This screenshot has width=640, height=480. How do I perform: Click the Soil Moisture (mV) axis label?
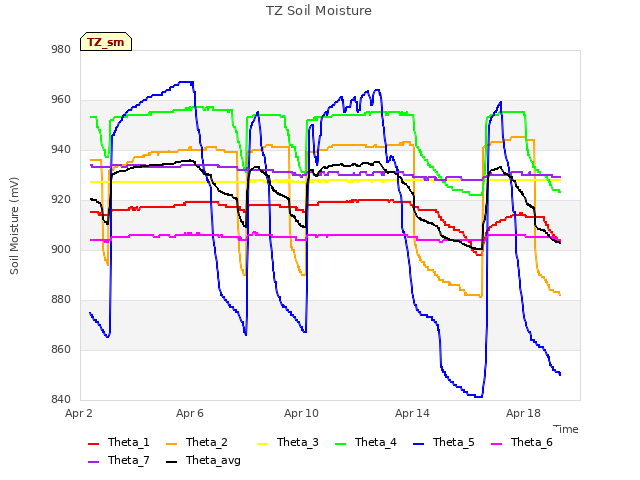tap(14, 226)
